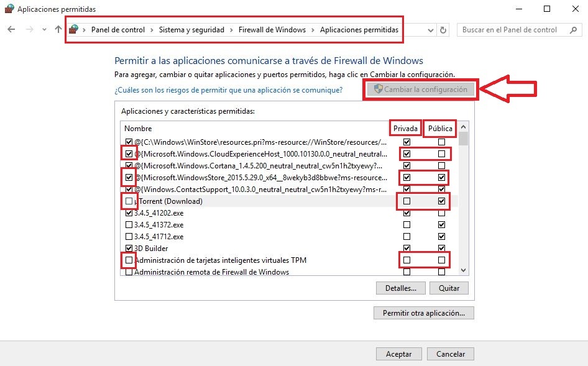This screenshot has width=588, height=366.
Task: Expand chevron after Panel de control
Action: [152, 30]
